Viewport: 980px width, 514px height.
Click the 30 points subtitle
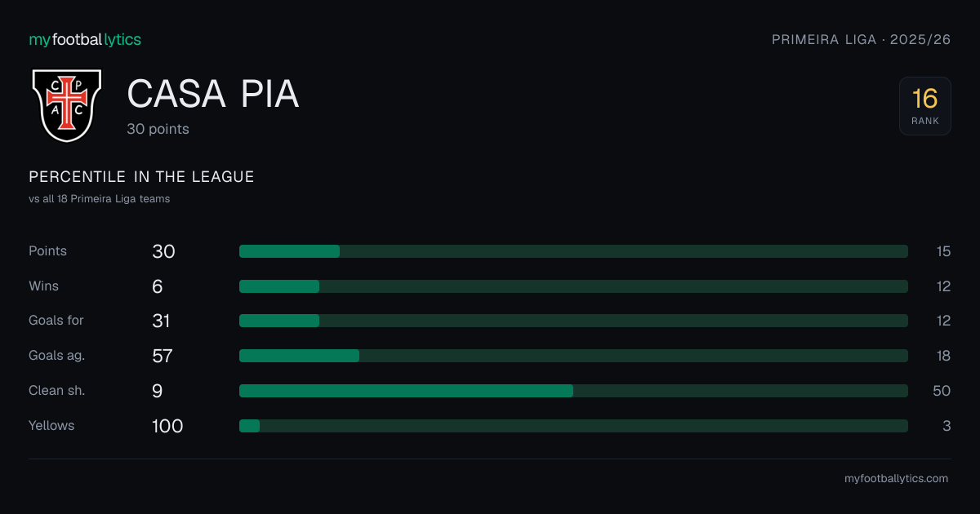[158, 129]
